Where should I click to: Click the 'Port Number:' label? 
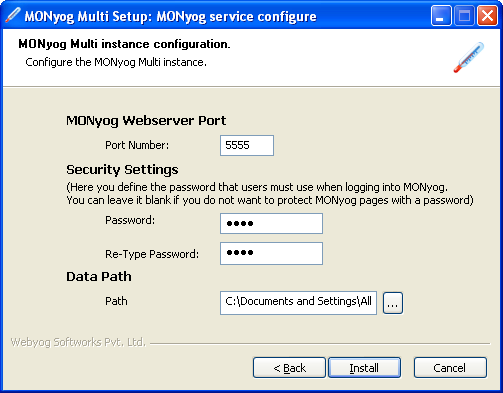pos(137,145)
